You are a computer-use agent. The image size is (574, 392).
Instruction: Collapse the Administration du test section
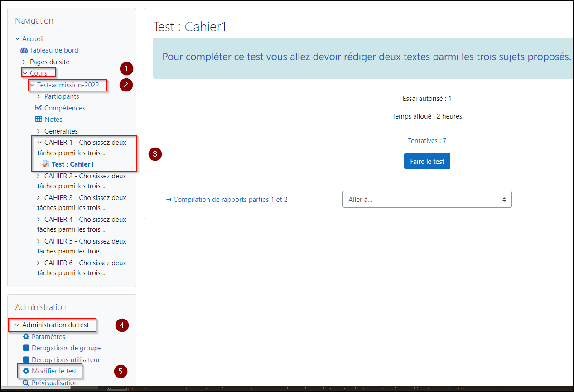pos(17,325)
